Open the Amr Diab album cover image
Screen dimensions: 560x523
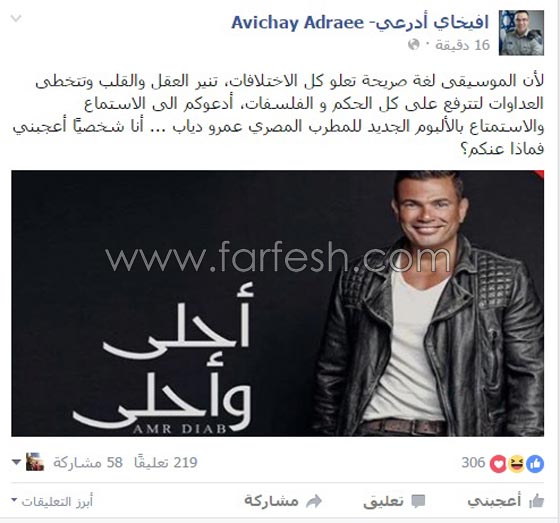(x=278, y=303)
